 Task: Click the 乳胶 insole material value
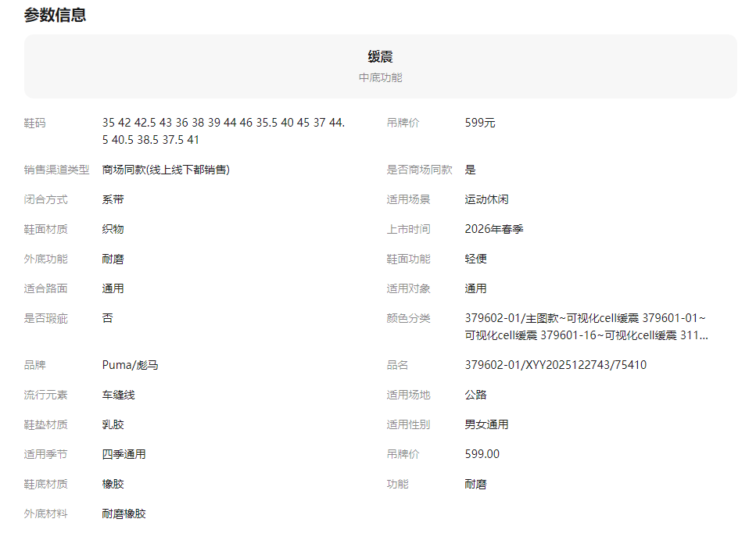click(113, 424)
